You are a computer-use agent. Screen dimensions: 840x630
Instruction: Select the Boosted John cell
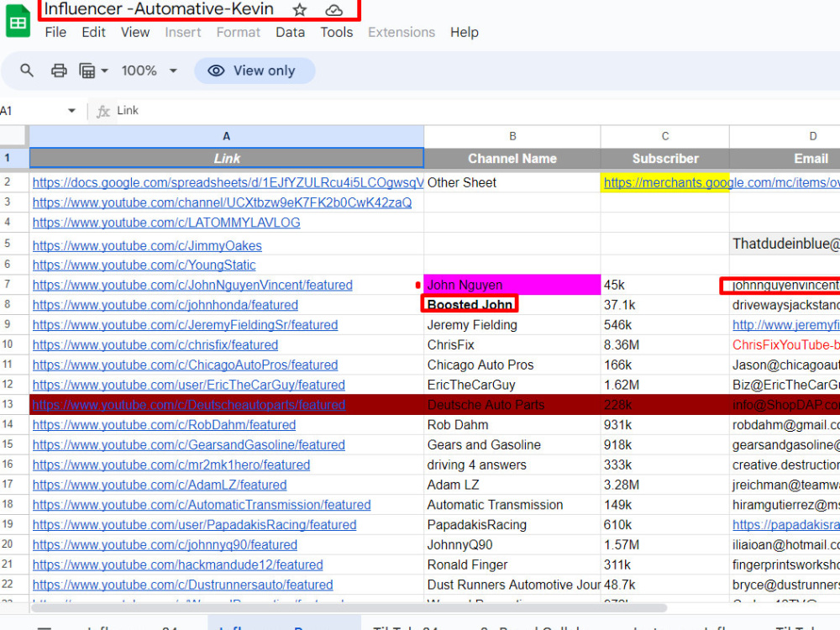[512, 304]
